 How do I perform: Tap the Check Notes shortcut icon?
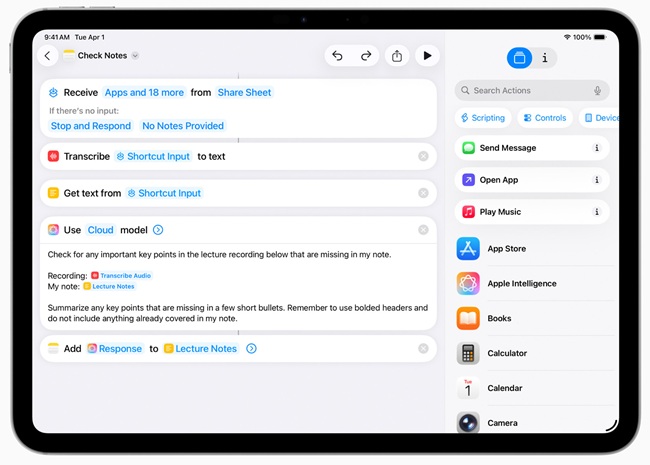point(69,56)
